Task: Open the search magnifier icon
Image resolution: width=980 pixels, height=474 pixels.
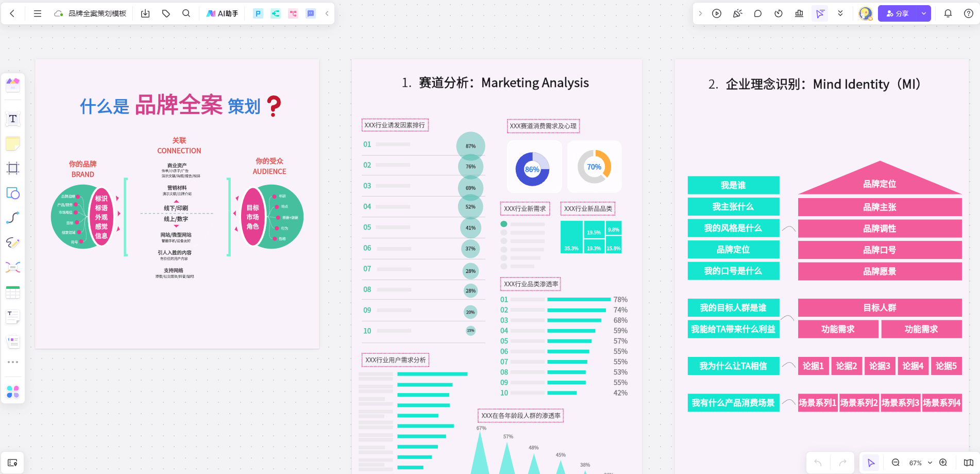Action: pos(187,13)
